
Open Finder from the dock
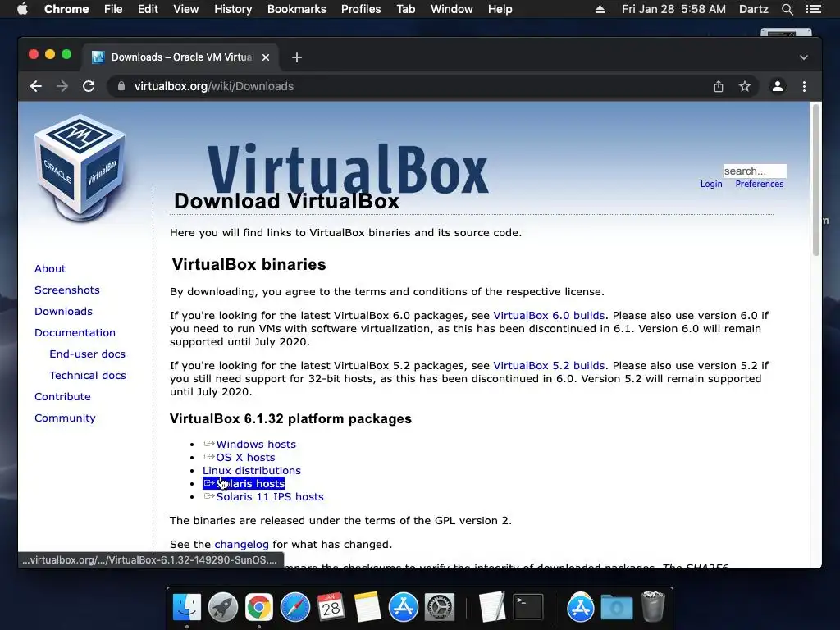click(x=187, y=608)
